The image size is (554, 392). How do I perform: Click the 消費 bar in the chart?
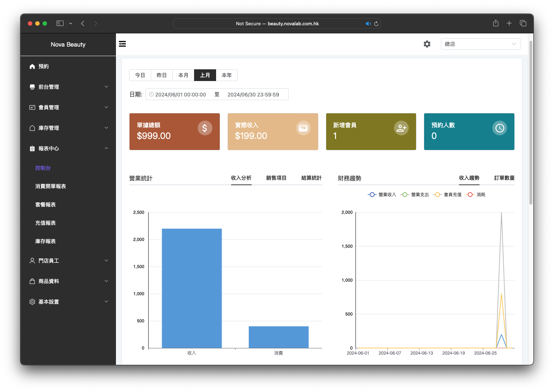(279, 337)
